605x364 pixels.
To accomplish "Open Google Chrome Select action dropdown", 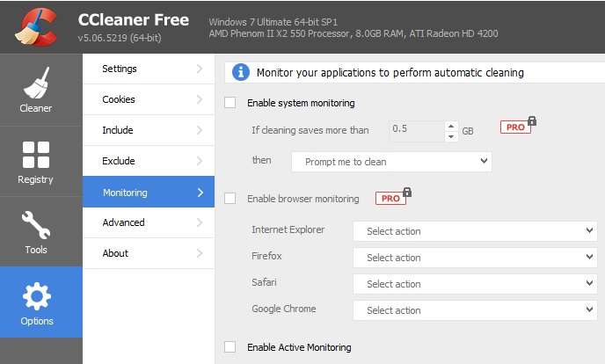I will (475, 310).
